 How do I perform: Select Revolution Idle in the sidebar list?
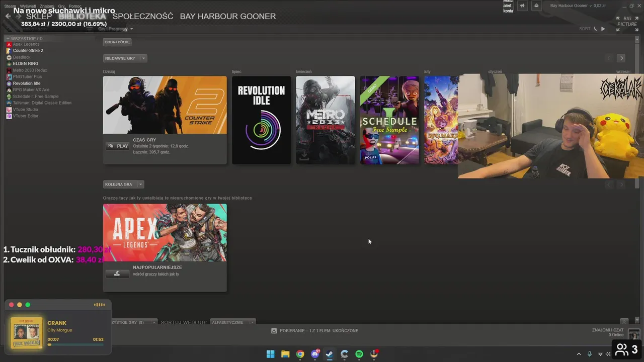(x=27, y=83)
